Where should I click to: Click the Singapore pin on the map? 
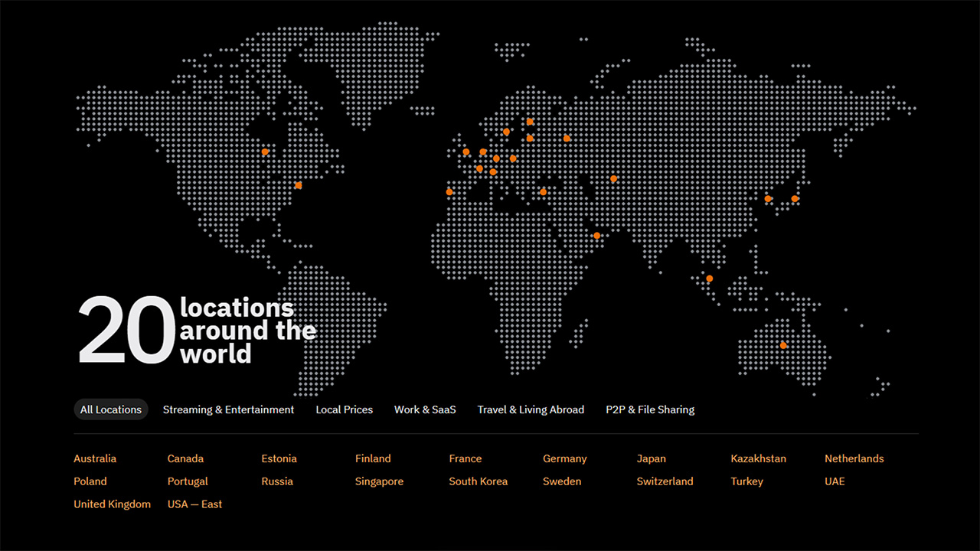[x=708, y=279]
